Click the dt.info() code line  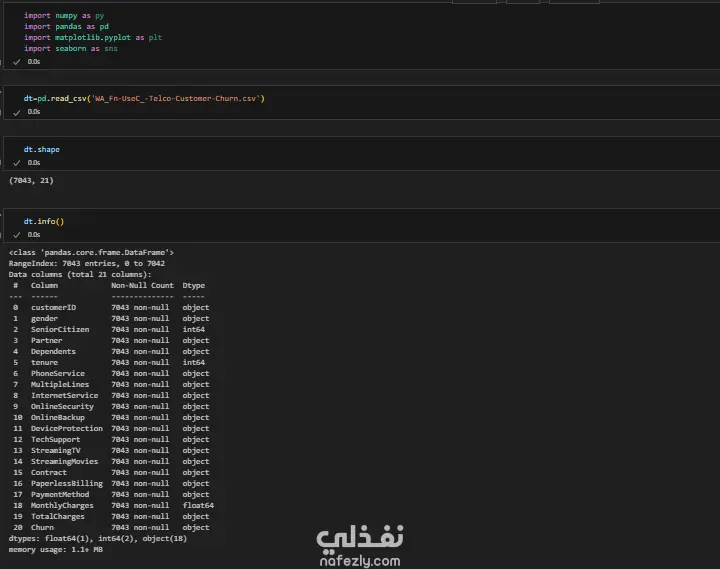[44, 221]
